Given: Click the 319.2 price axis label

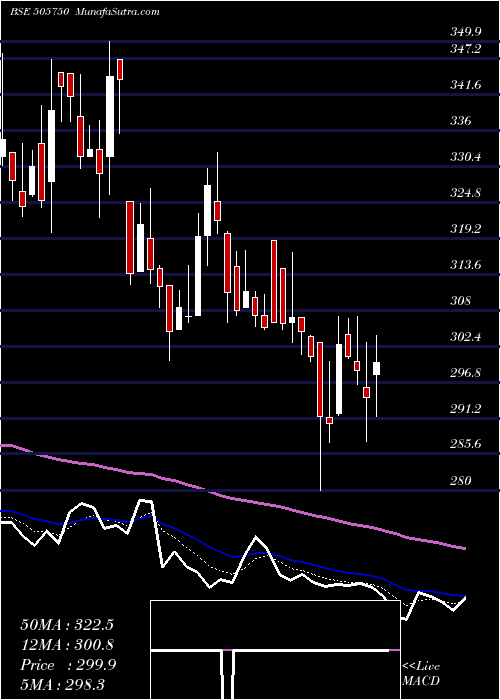Looking at the screenshot, I should pos(466,229).
